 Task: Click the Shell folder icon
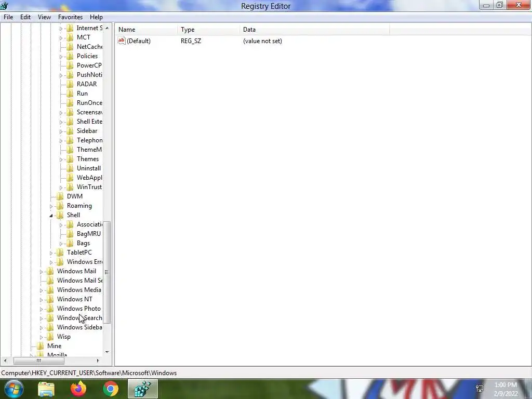[x=60, y=215]
